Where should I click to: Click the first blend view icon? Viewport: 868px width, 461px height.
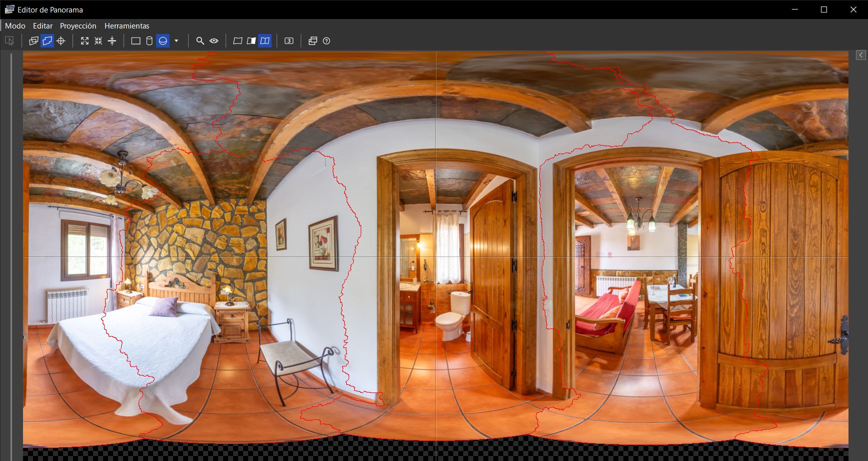(238, 41)
